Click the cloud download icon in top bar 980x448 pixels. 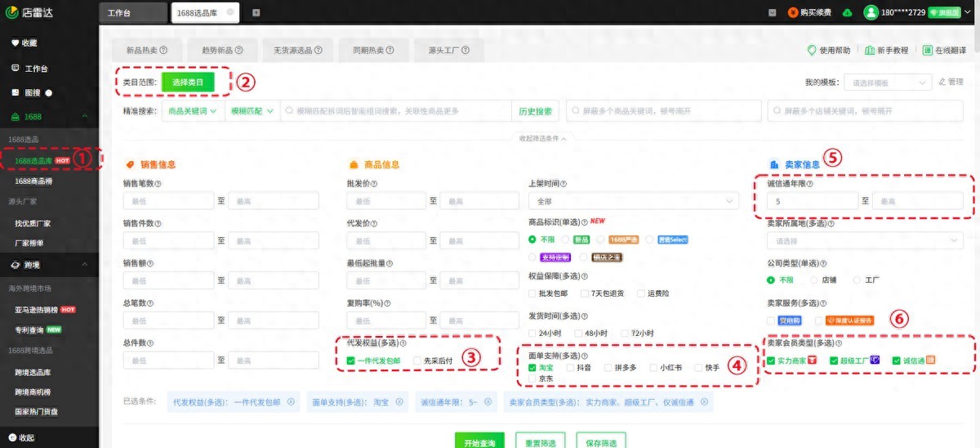click(x=847, y=12)
